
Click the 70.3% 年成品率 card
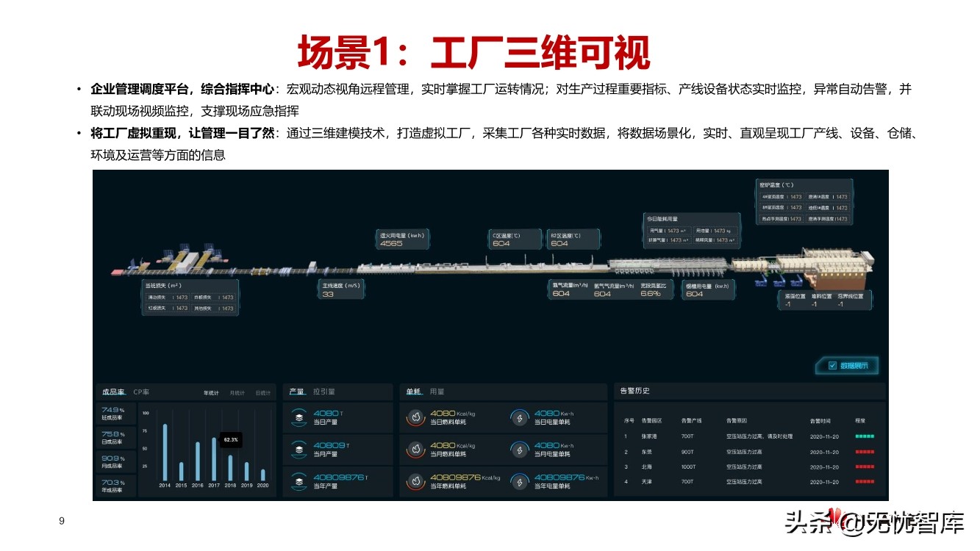pyautogui.click(x=116, y=486)
